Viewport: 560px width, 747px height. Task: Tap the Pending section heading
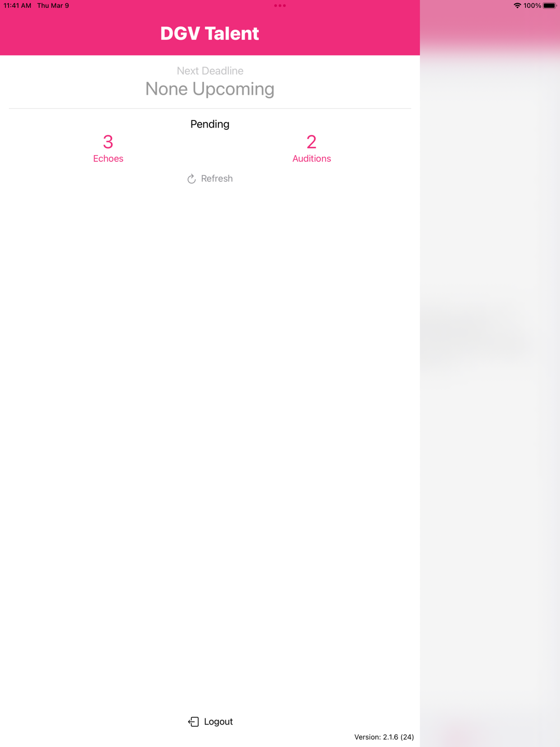pyautogui.click(x=210, y=124)
